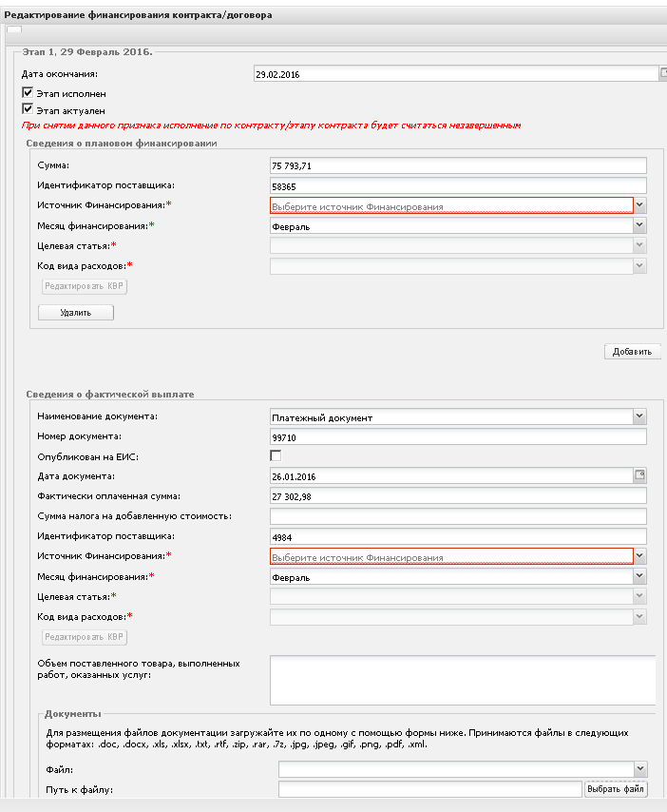Screen dimensions: 667x812
Task: Click the small tab below the window title
Action: 14,29
